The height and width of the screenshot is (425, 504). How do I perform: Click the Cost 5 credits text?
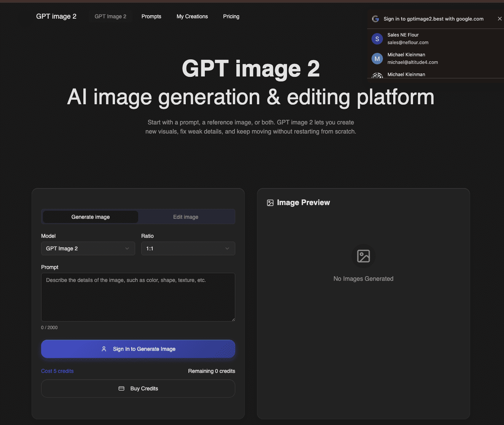pos(57,371)
